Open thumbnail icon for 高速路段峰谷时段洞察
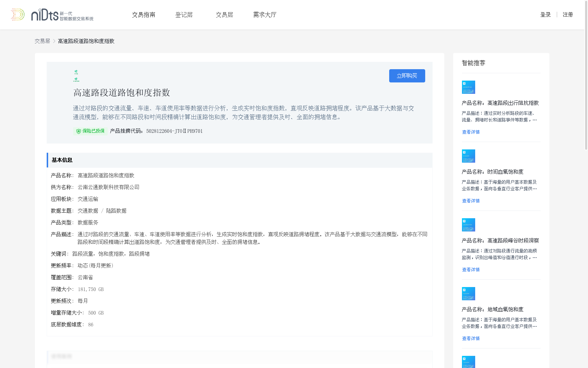Viewport: 588px width, 368px height. coord(469,225)
